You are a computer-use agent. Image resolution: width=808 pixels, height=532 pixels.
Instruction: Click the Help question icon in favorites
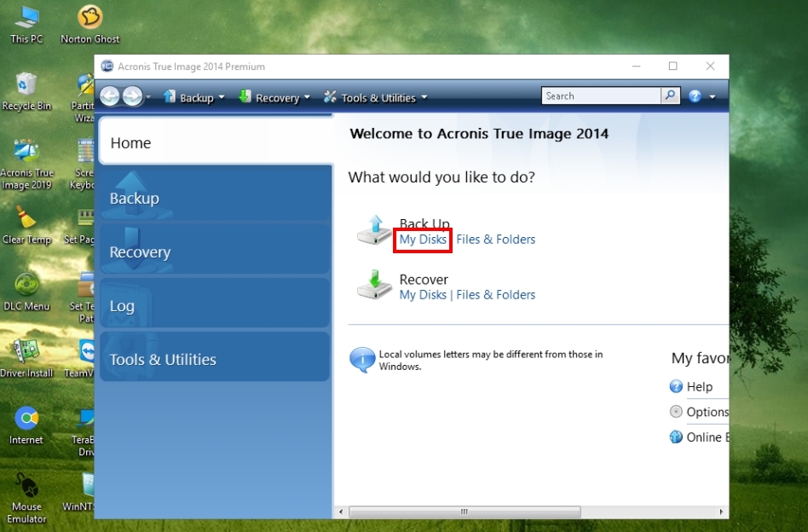click(676, 386)
